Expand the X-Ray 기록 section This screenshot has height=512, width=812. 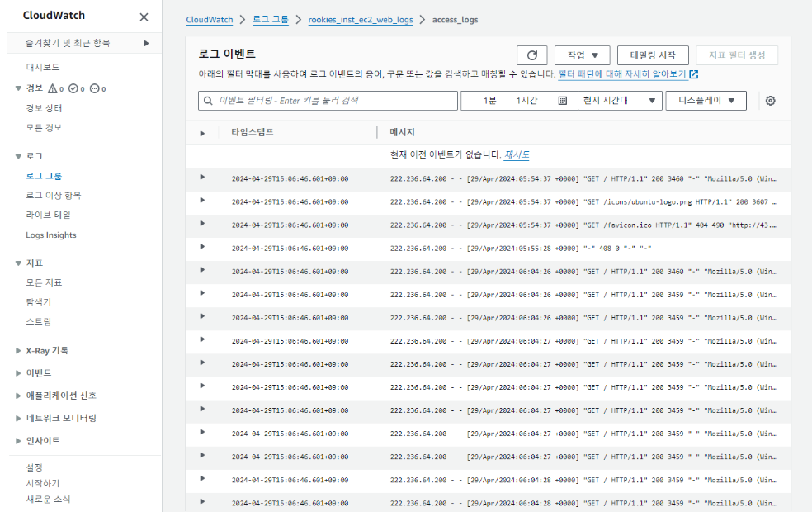click(x=18, y=351)
